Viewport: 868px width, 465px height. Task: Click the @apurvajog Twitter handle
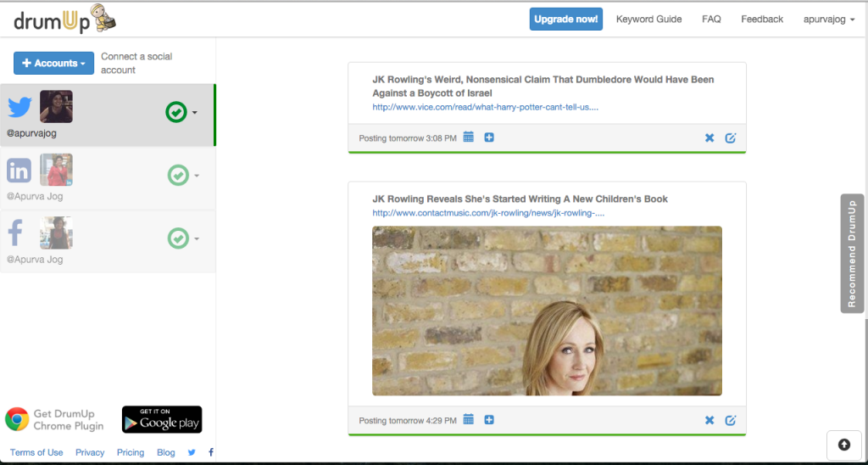pos(31,133)
